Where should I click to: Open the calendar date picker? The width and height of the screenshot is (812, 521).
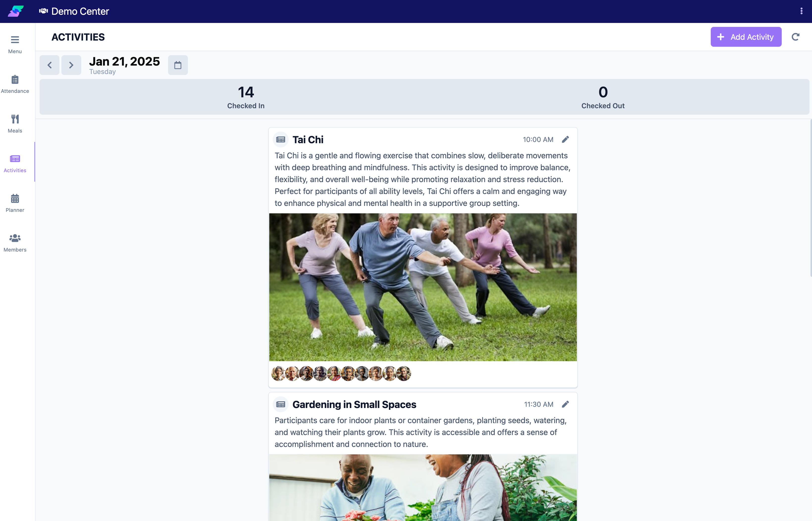[x=178, y=65]
